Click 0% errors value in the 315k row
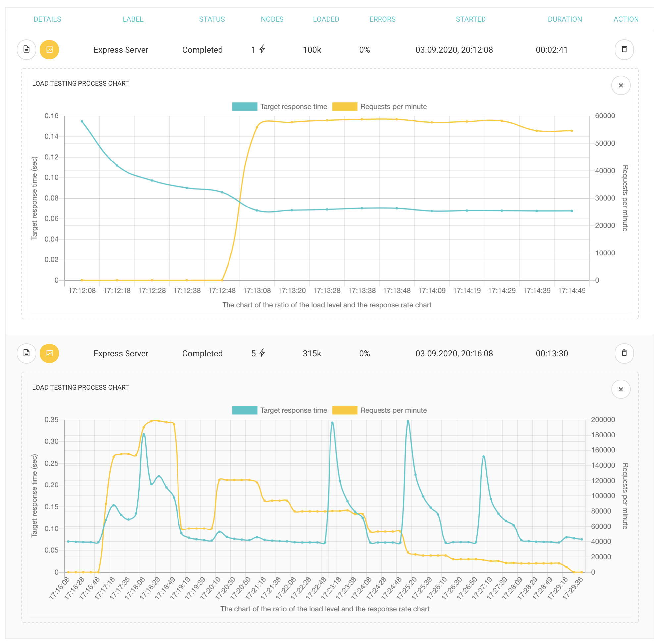The height and width of the screenshot is (644, 661). pos(364,354)
